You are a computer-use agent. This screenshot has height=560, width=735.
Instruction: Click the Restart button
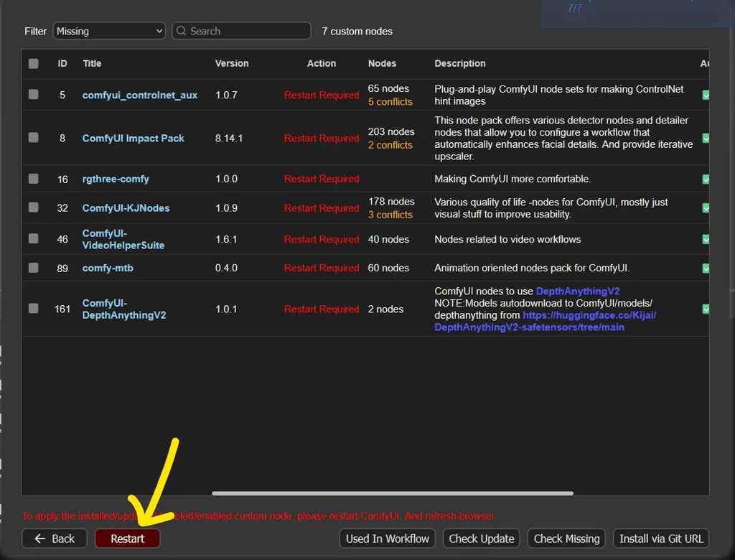click(127, 538)
